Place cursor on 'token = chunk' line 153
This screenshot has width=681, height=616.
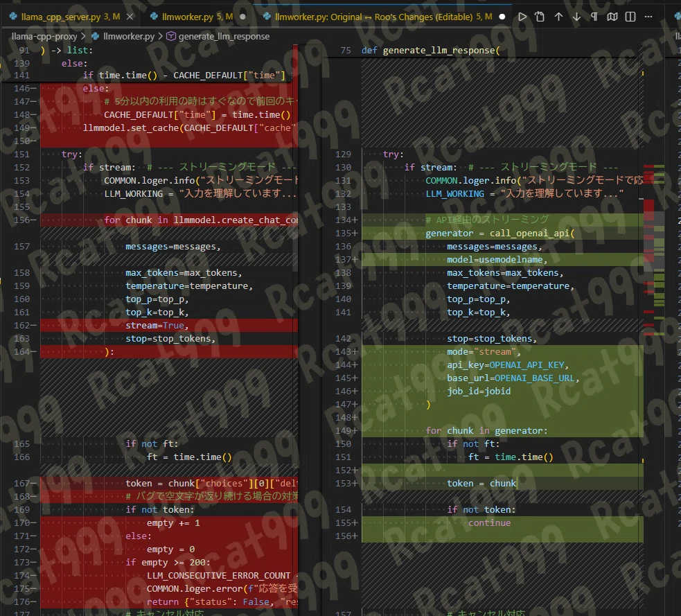click(481, 484)
